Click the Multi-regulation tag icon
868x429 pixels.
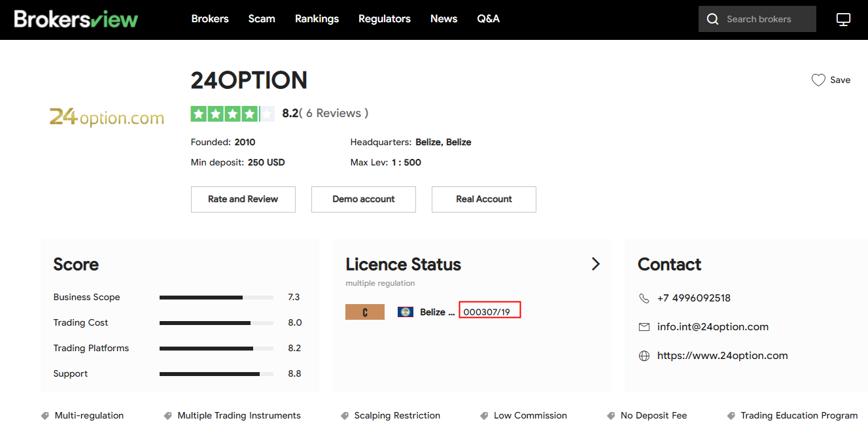coord(45,415)
